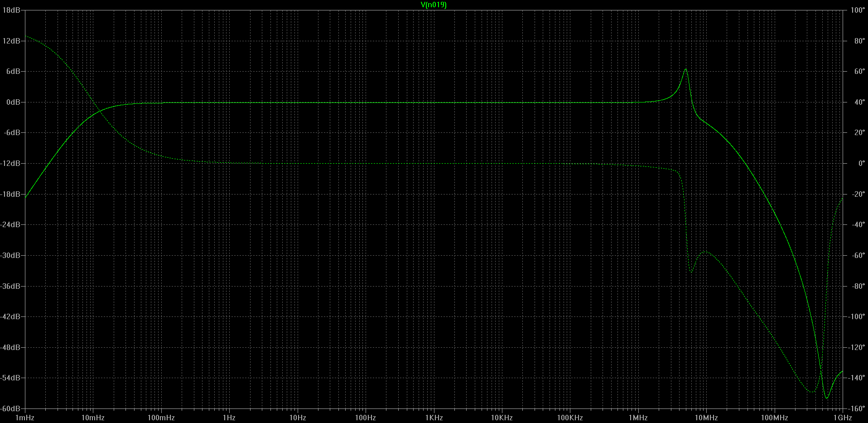Click the 0° phase axis label
Screen dimensions: 868x423
(861, 163)
